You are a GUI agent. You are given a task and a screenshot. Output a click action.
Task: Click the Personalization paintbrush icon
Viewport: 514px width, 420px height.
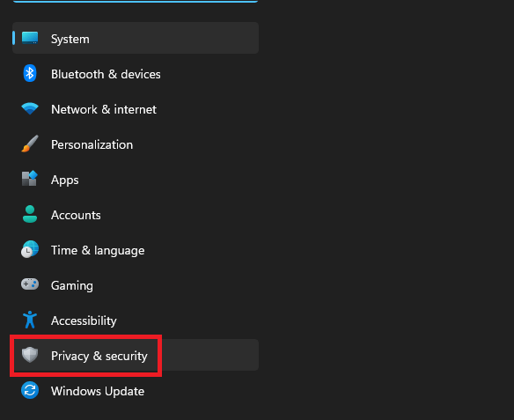coord(30,144)
